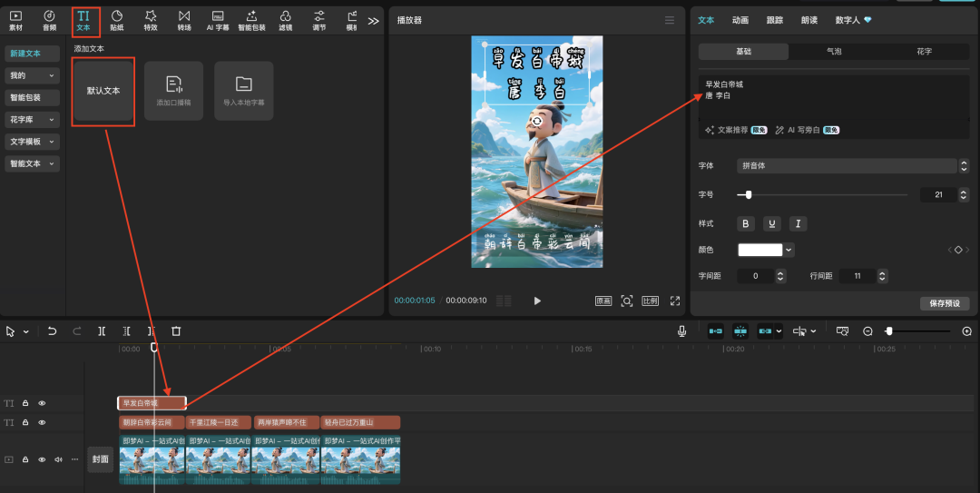Switch to the 动画 tab

pos(740,20)
